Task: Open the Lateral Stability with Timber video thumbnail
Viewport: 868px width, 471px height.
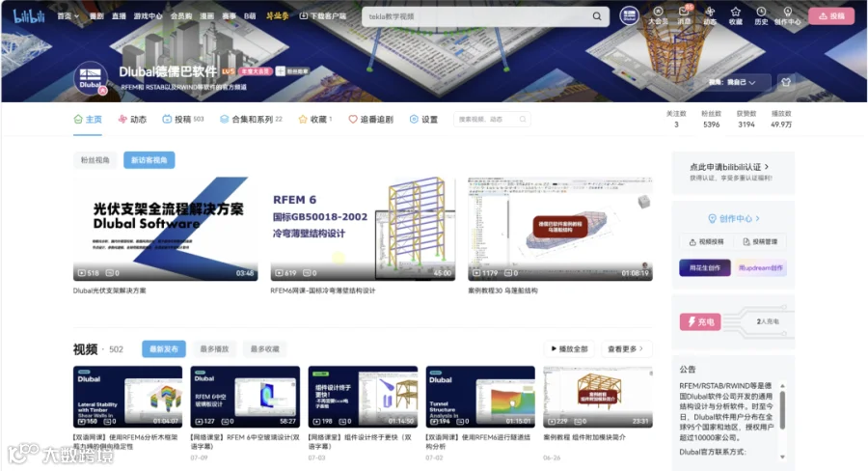Action: 128,396
